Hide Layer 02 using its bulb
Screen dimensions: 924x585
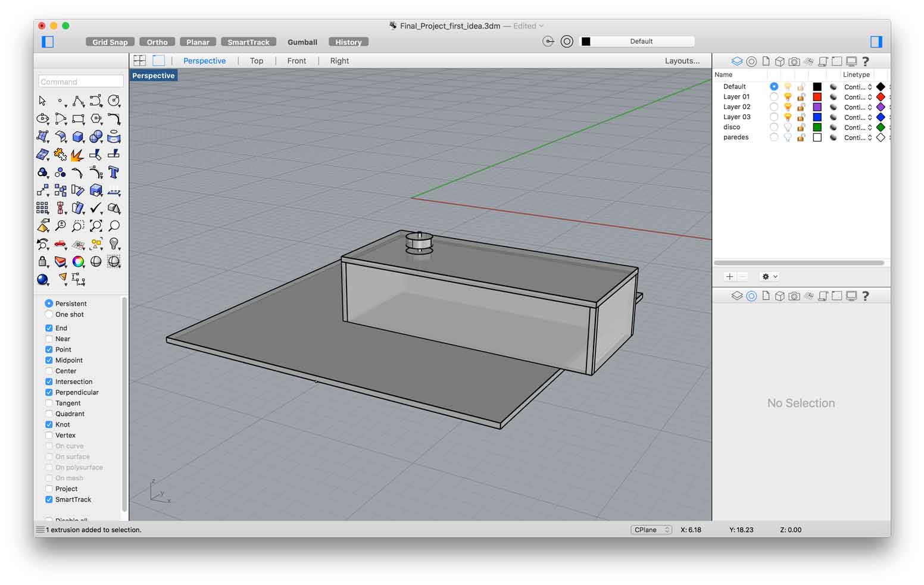[x=788, y=107]
